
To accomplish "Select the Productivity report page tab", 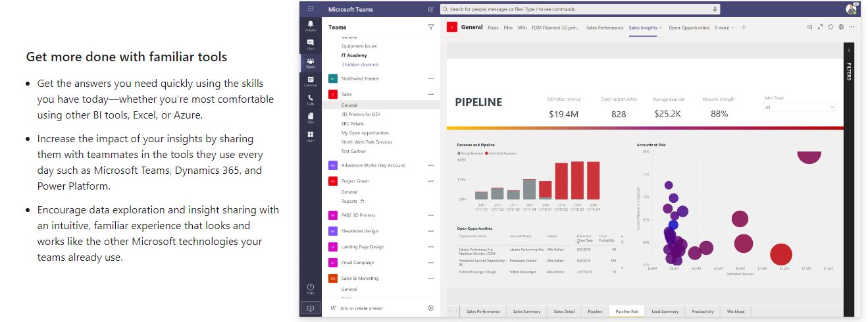I will coord(703,311).
